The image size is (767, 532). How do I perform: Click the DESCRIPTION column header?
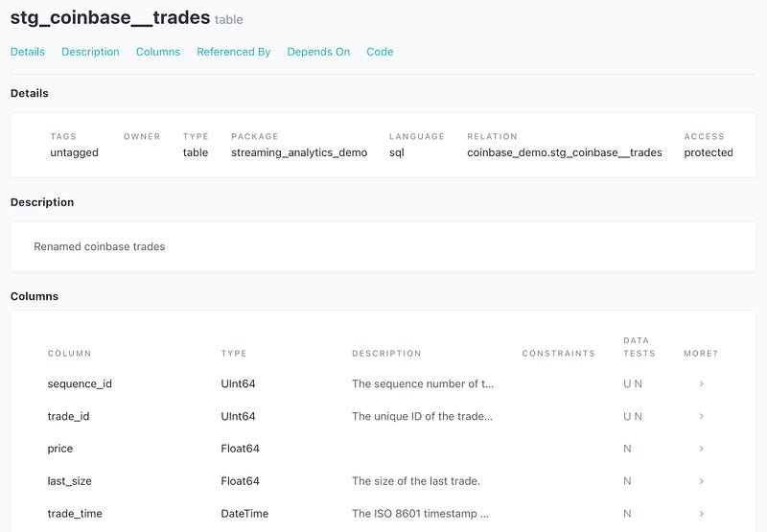click(x=386, y=353)
